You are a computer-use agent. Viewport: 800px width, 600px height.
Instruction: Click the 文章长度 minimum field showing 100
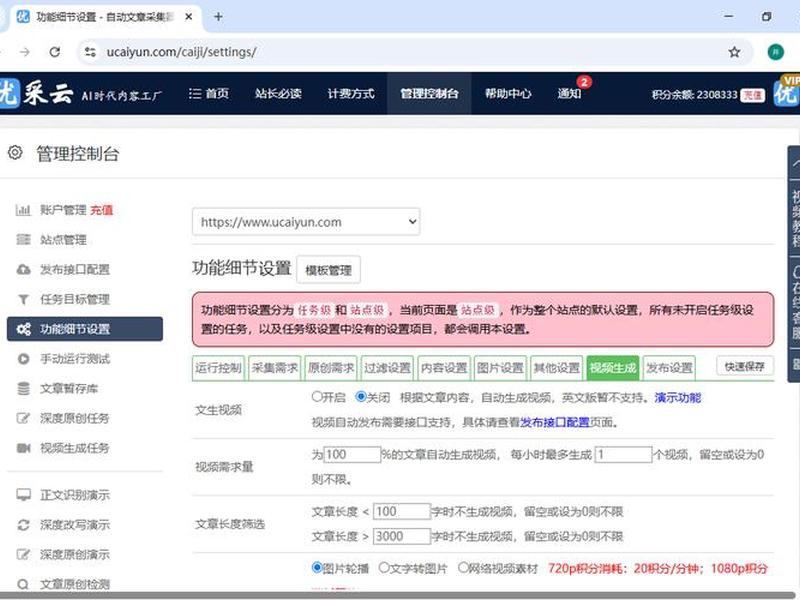tap(402, 511)
